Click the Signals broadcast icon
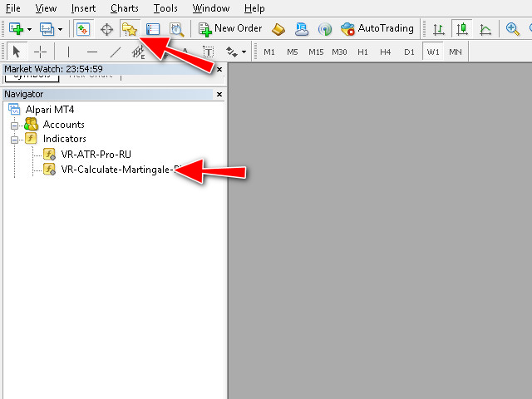The image size is (532, 399). pos(325,29)
